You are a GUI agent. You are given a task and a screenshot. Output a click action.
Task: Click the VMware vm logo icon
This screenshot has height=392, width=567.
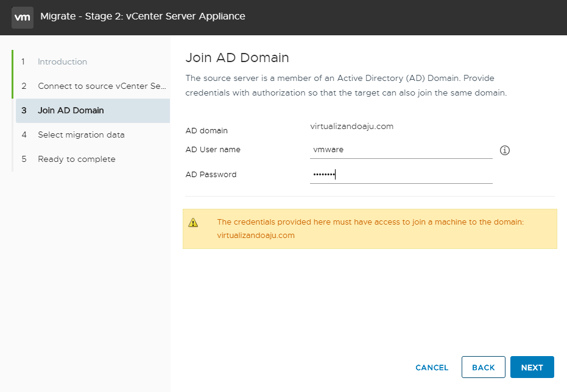click(x=23, y=17)
